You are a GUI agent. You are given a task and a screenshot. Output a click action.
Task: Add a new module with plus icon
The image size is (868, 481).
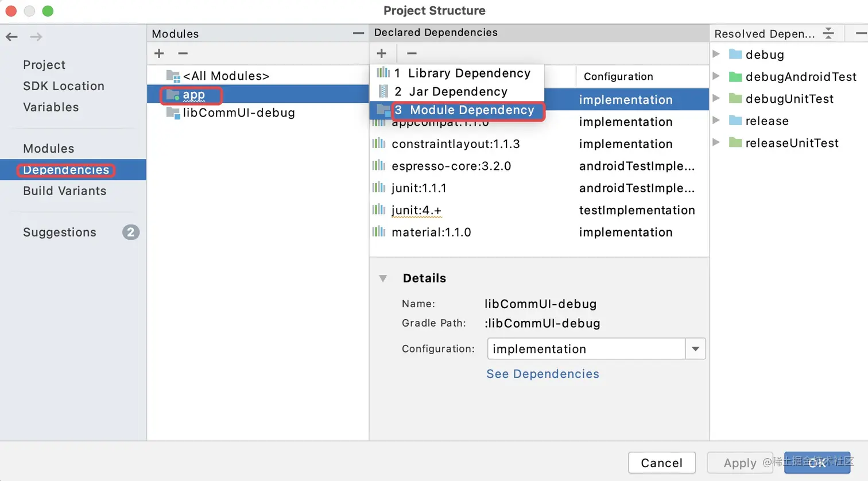[x=159, y=53]
